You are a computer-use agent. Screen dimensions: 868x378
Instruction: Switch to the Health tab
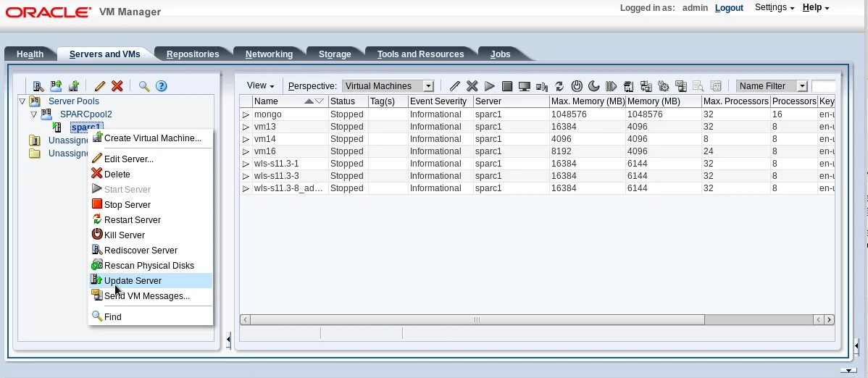(30, 54)
